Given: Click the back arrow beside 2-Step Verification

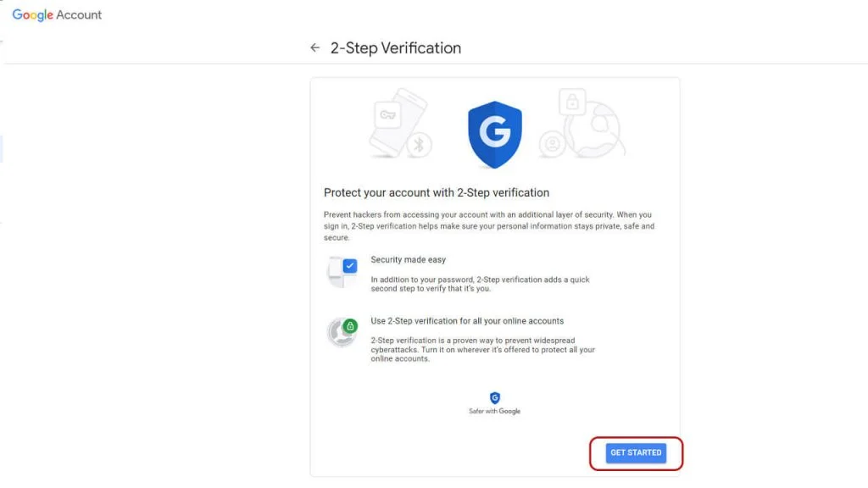Looking at the screenshot, I should point(315,47).
